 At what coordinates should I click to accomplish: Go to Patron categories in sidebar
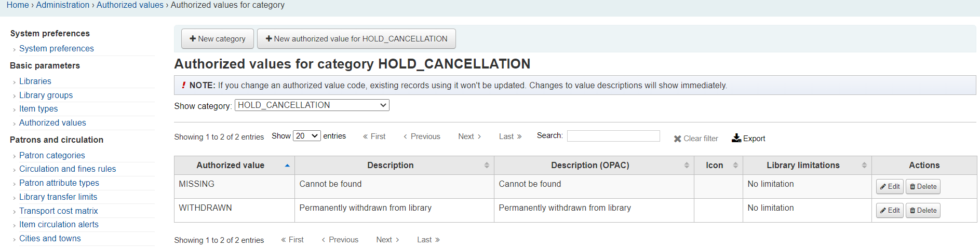tap(52, 155)
